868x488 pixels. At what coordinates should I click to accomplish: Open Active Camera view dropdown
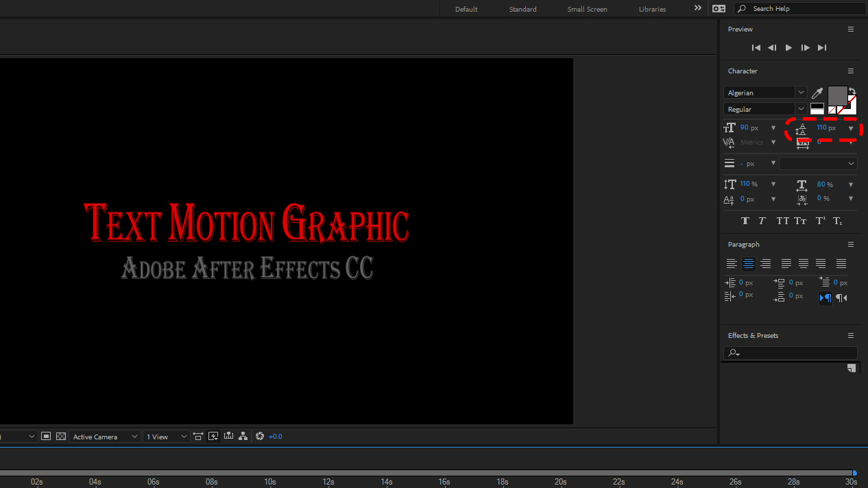pyautogui.click(x=105, y=437)
